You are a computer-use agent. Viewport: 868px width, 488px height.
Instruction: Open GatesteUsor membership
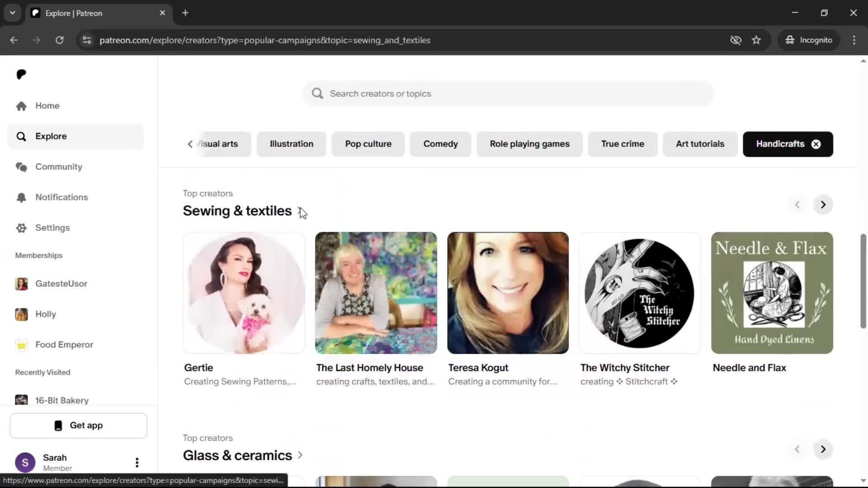(75, 284)
